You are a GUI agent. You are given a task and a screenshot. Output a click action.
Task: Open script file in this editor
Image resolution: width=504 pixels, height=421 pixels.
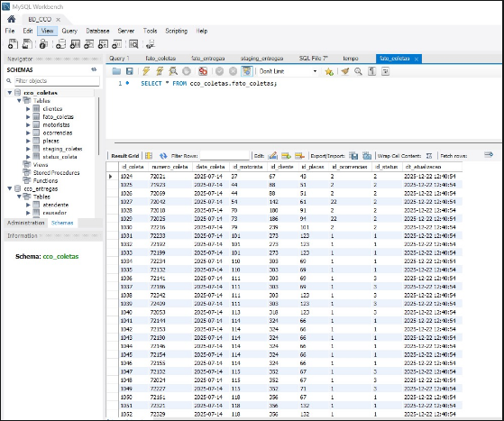(116, 71)
